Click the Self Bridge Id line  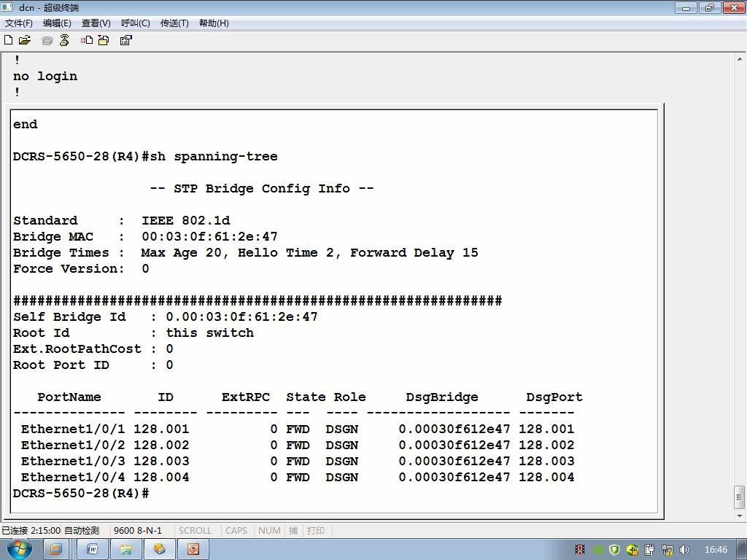tap(166, 316)
